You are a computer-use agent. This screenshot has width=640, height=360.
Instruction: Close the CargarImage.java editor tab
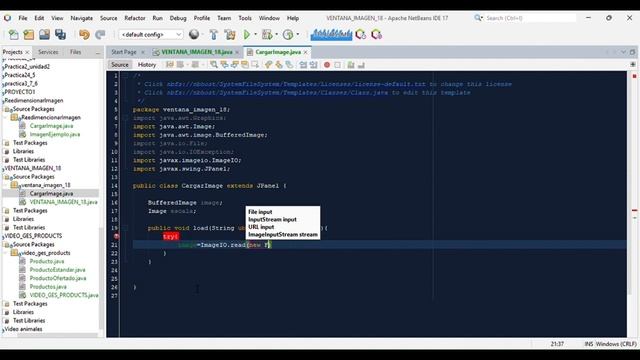[x=305, y=52]
